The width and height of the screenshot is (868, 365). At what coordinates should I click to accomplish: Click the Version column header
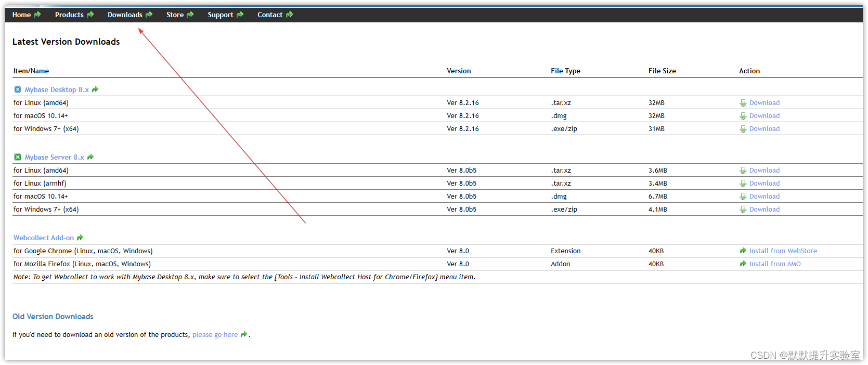(x=459, y=71)
